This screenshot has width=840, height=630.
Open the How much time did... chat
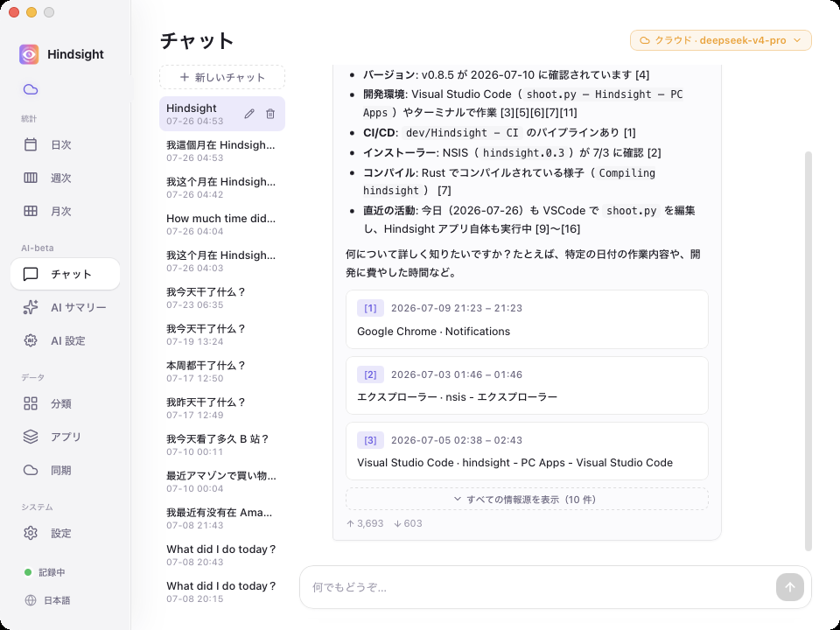221,224
